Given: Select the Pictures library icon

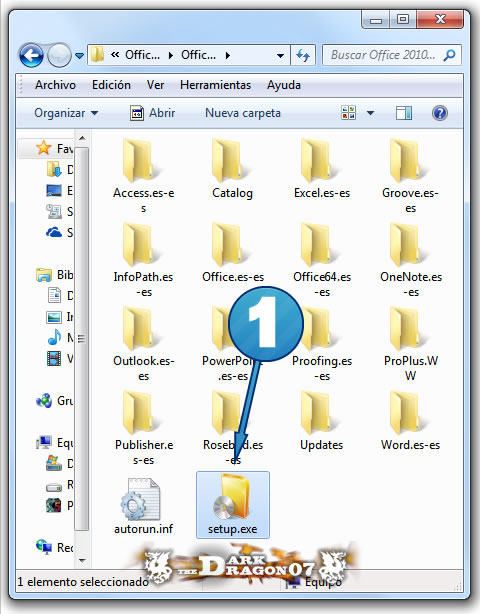Looking at the screenshot, I should (x=54, y=316).
